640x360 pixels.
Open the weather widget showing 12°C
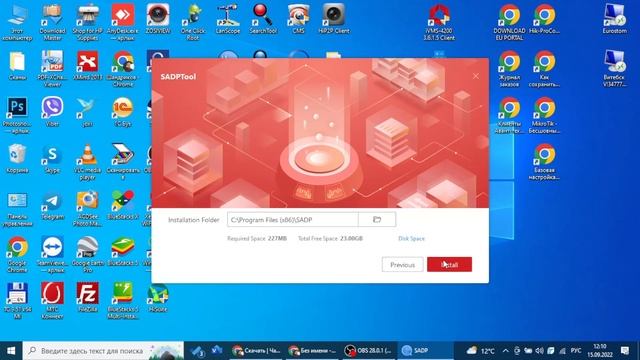click(481, 351)
